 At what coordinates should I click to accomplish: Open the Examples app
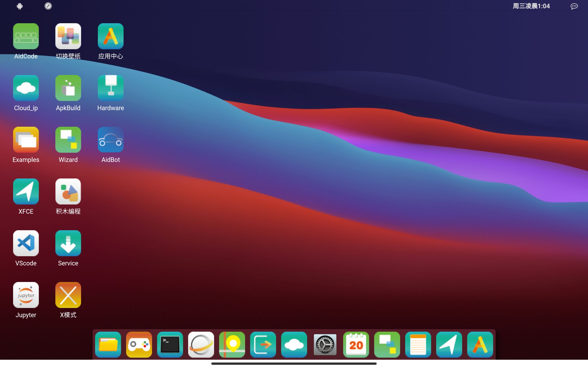click(26, 140)
